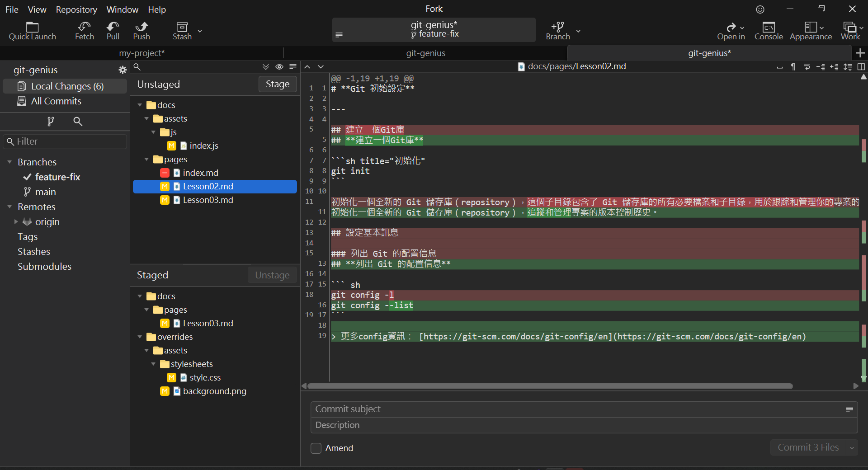Click the Pull toolbar icon
Screen dimensions: 868x470
pyautogui.click(x=113, y=31)
